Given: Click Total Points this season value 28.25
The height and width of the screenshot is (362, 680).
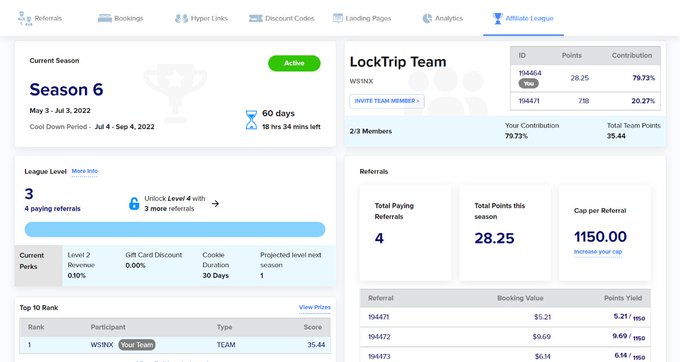Looking at the screenshot, I should pos(494,238).
